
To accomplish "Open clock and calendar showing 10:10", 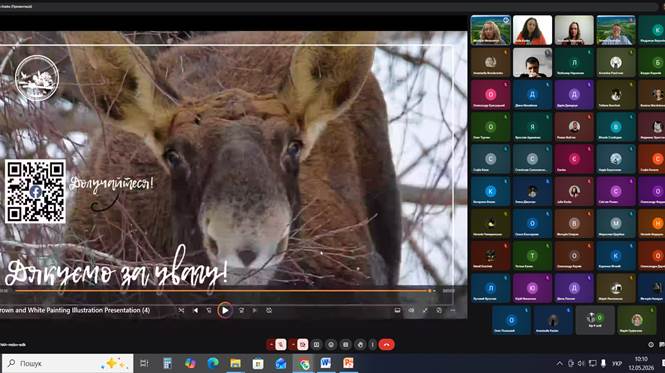I will [641, 364].
